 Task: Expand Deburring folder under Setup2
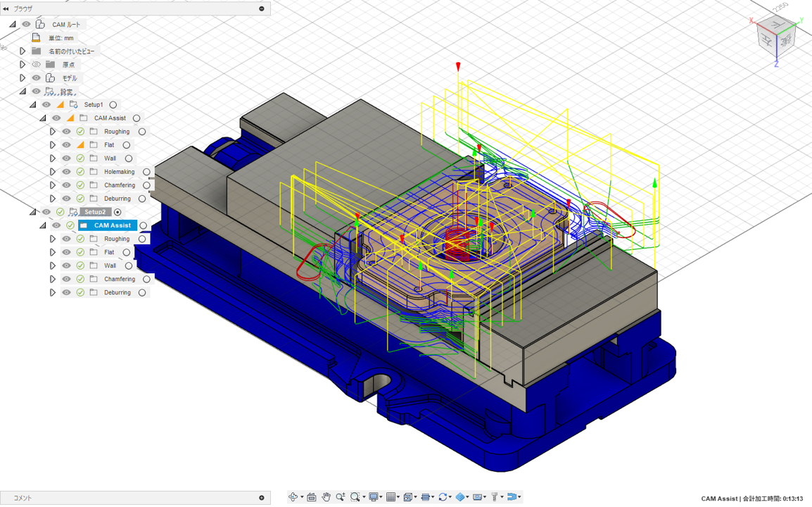(x=52, y=292)
